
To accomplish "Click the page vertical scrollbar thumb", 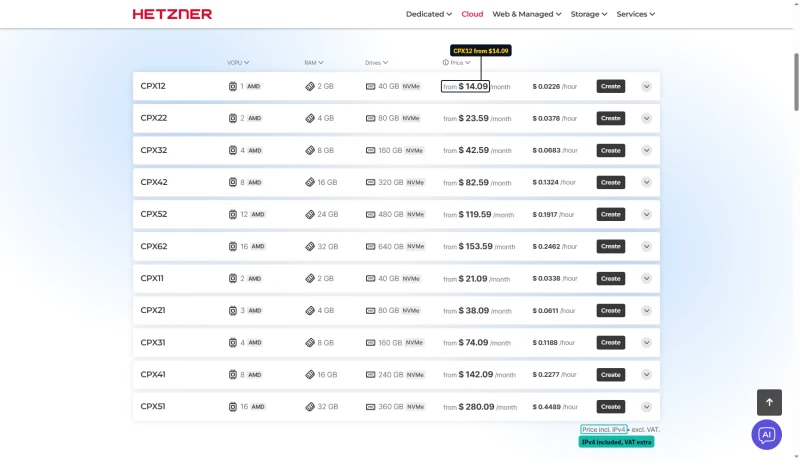I will (796, 82).
